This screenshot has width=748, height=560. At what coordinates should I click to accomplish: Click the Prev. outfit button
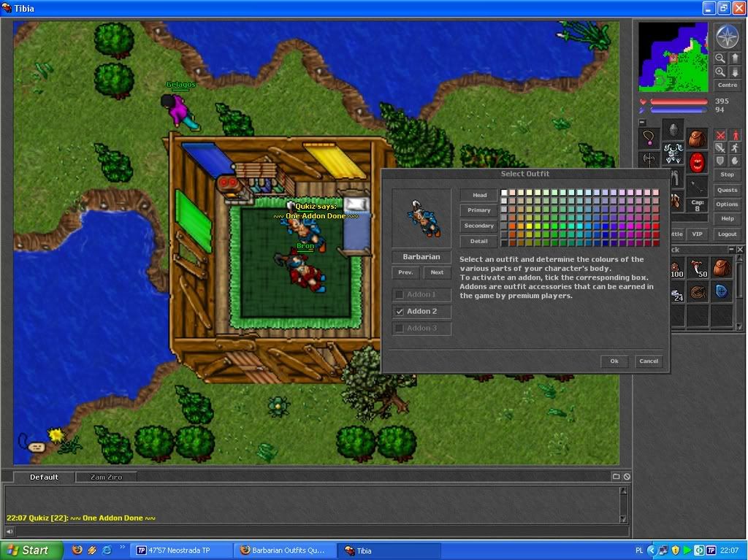[x=405, y=272]
